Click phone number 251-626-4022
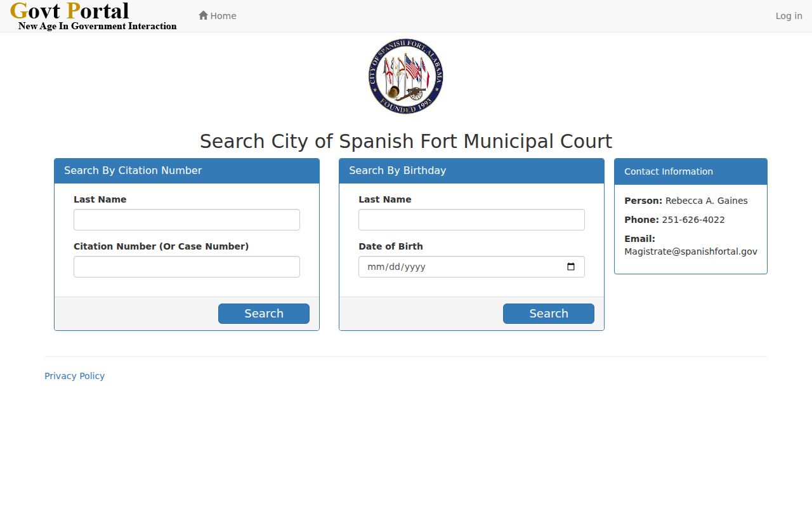812x508 pixels. click(x=693, y=220)
